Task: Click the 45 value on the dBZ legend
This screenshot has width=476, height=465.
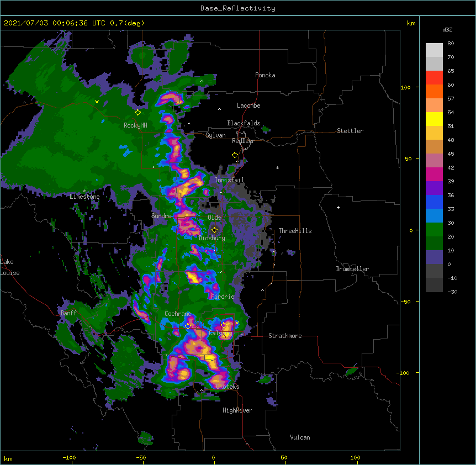Action: (451, 154)
